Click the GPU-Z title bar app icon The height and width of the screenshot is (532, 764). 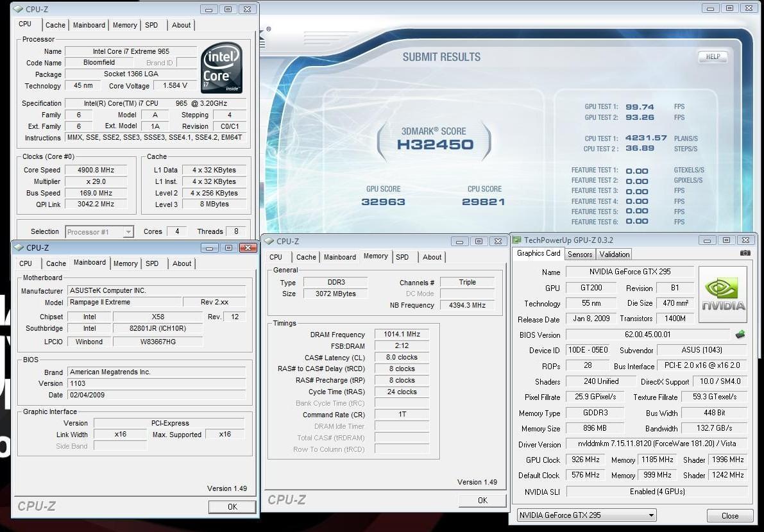(x=517, y=240)
